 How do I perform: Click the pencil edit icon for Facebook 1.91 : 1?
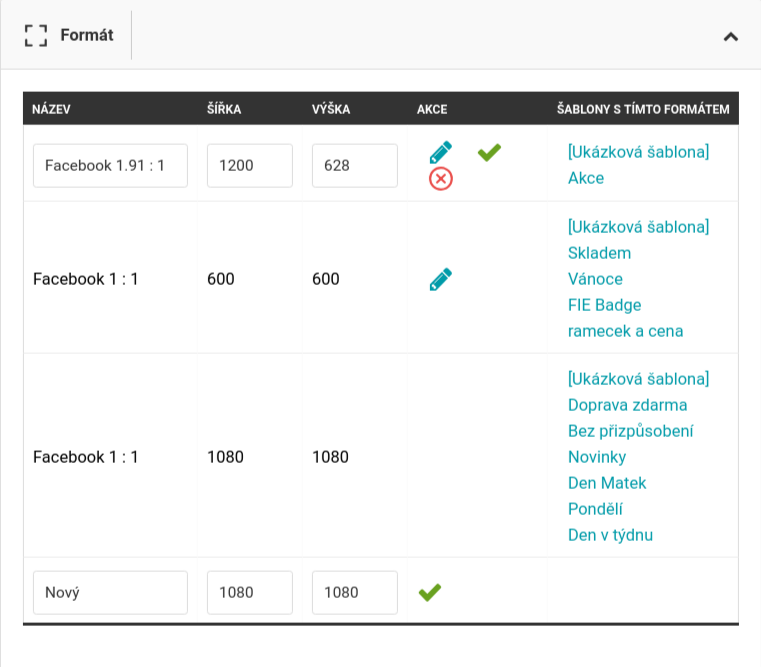pos(441,152)
